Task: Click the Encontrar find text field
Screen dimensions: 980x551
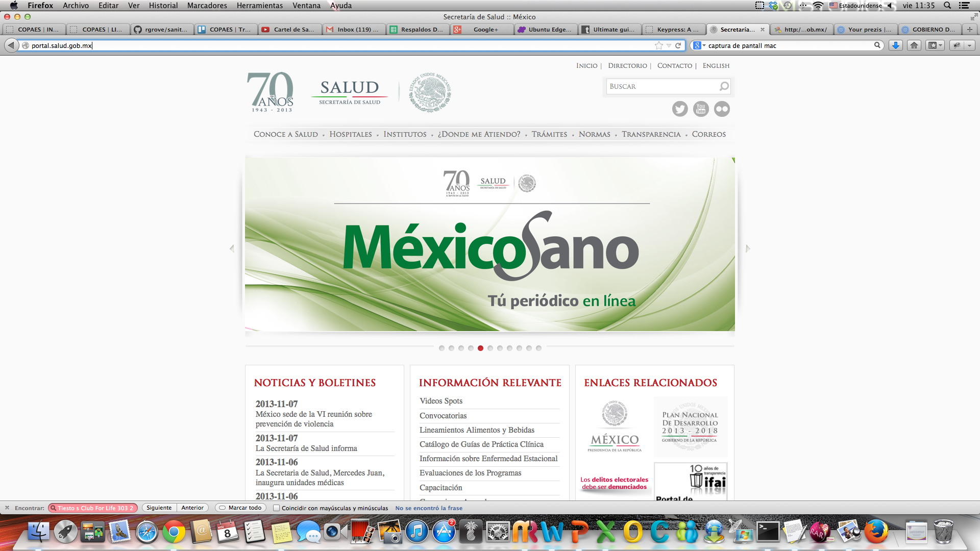Action: pyautogui.click(x=93, y=508)
